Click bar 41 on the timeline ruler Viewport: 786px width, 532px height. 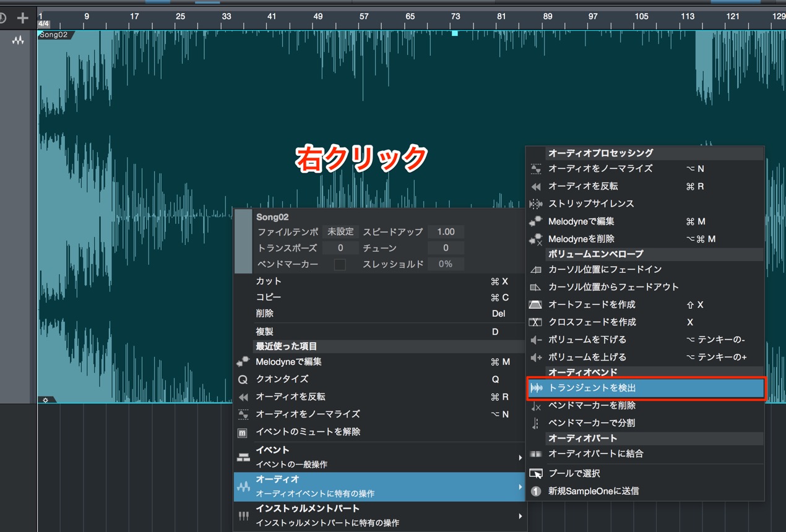pos(272,16)
